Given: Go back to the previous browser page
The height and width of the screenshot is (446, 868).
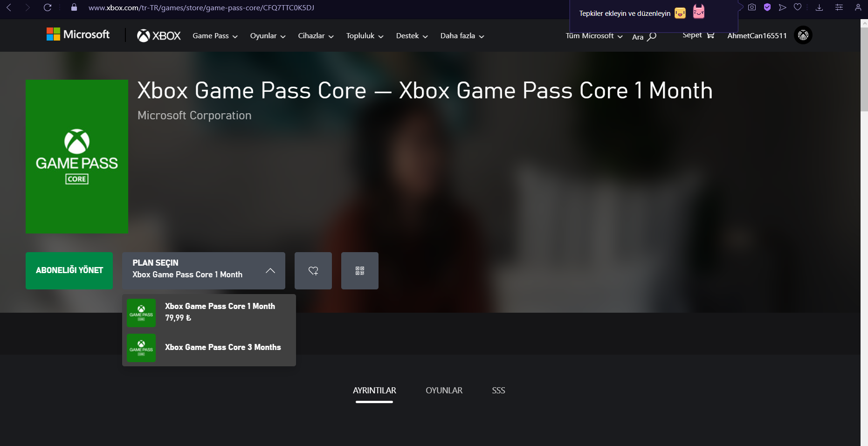Looking at the screenshot, I should pos(9,7).
